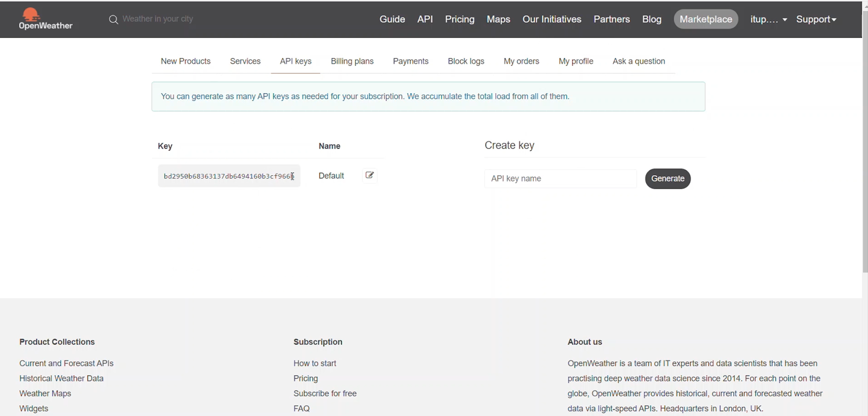This screenshot has height=416, width=868.
Task: Open the Payments tab
Action: 411,61
